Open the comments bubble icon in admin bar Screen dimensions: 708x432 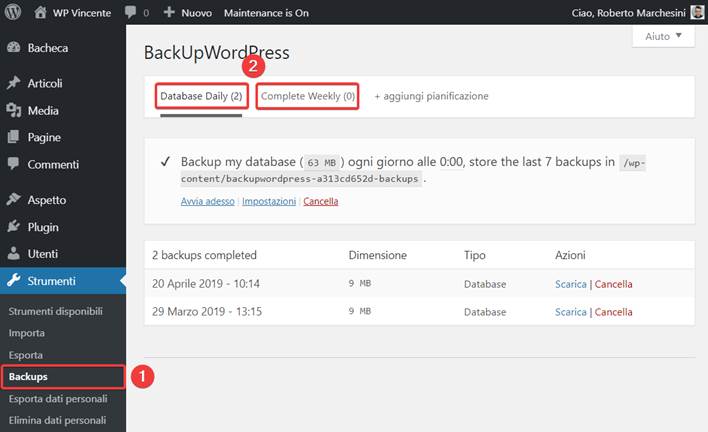coord(130,12)
